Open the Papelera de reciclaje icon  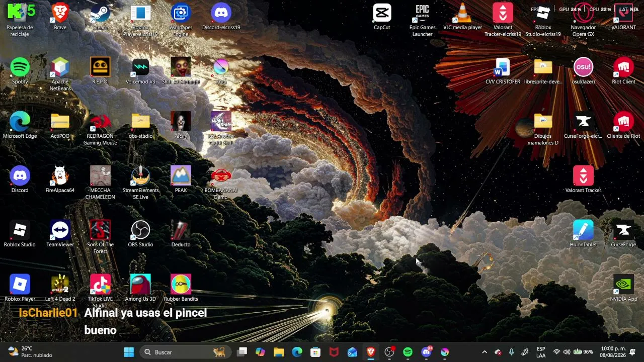pos(20,20)
